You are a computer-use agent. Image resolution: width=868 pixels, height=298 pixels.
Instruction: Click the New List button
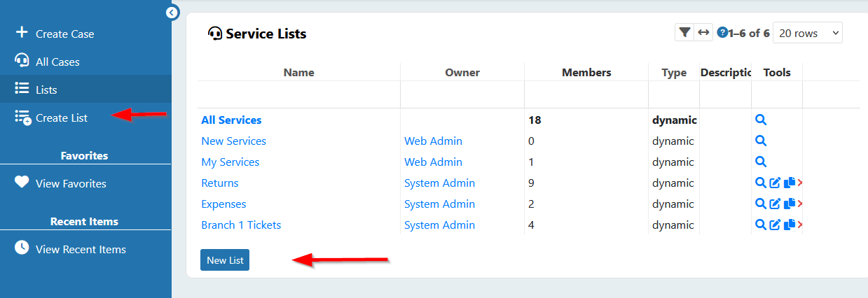click(225, 260)
